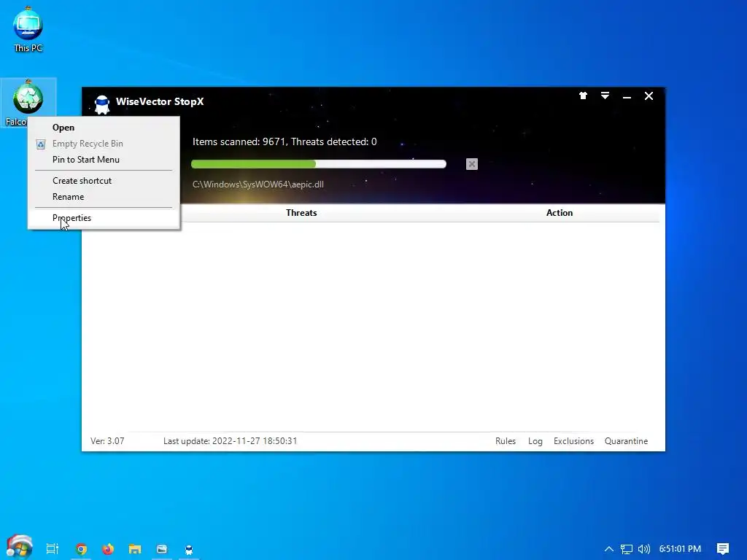Open the Exclusions link
The height and width of the screenshot is (560, 747).
[x=573, y=441]
